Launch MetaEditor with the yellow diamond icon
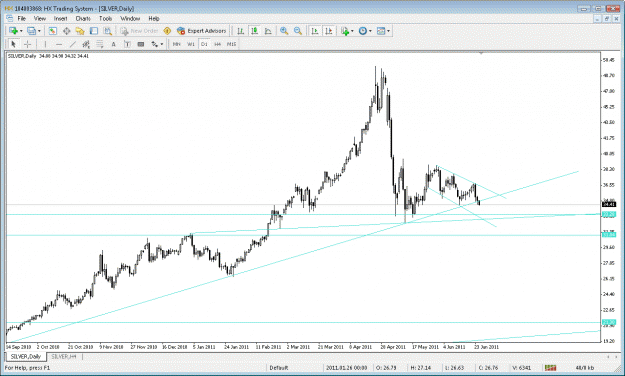Viewport: 625px width, 376px height. pyautogui.click(x=167, y=31)
